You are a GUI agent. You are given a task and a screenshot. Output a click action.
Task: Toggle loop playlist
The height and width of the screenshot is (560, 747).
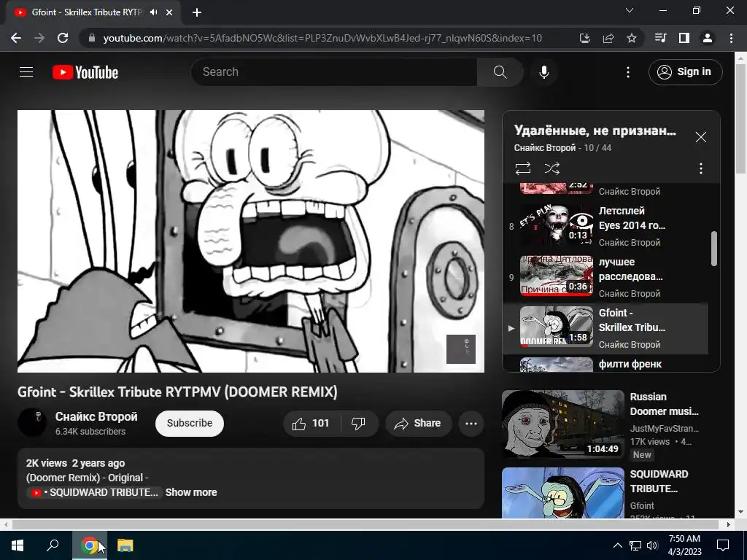522,168
